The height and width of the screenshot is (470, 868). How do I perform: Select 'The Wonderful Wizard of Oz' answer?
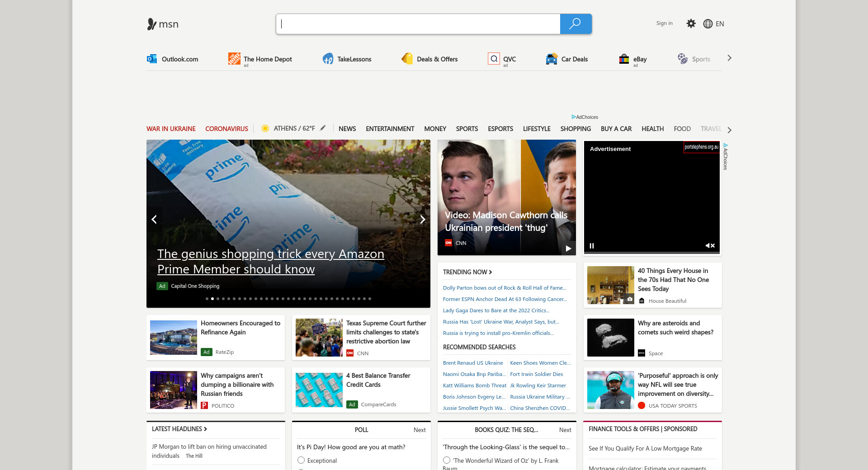click(x=447, y=460)
